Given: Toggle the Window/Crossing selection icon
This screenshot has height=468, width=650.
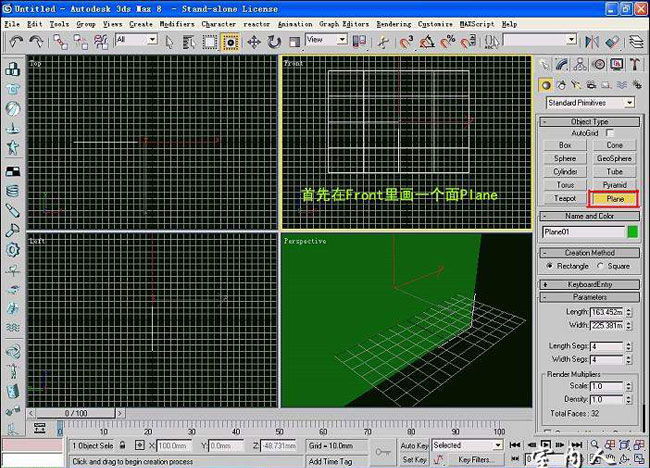Looking at the screenshot, I should pos(230,42).
